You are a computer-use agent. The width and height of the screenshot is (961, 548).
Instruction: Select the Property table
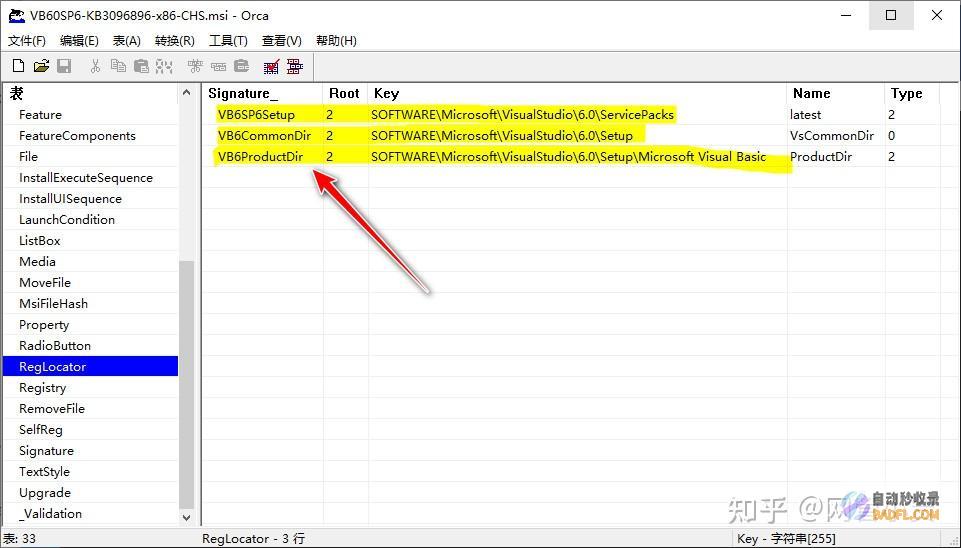pyautogui.click(x=44, y=325)
